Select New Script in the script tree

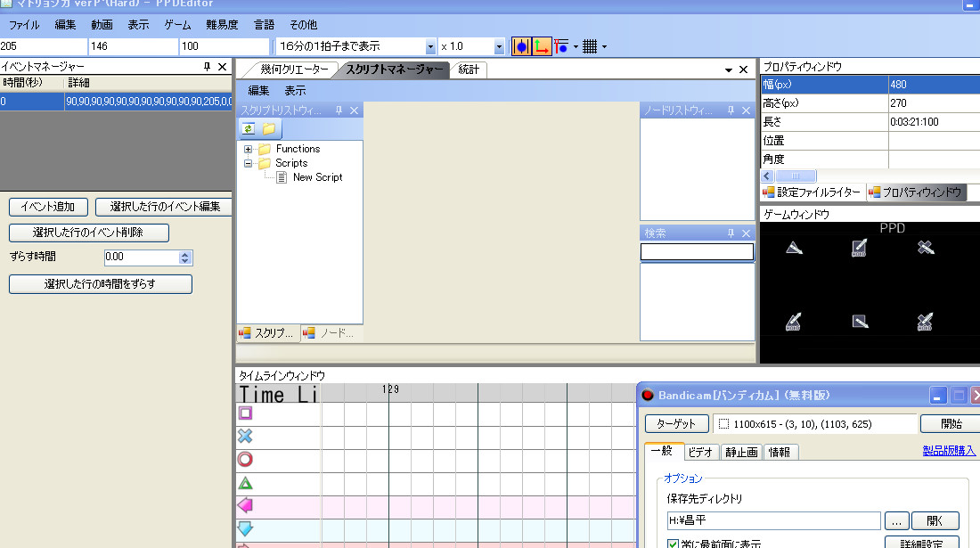317,177
